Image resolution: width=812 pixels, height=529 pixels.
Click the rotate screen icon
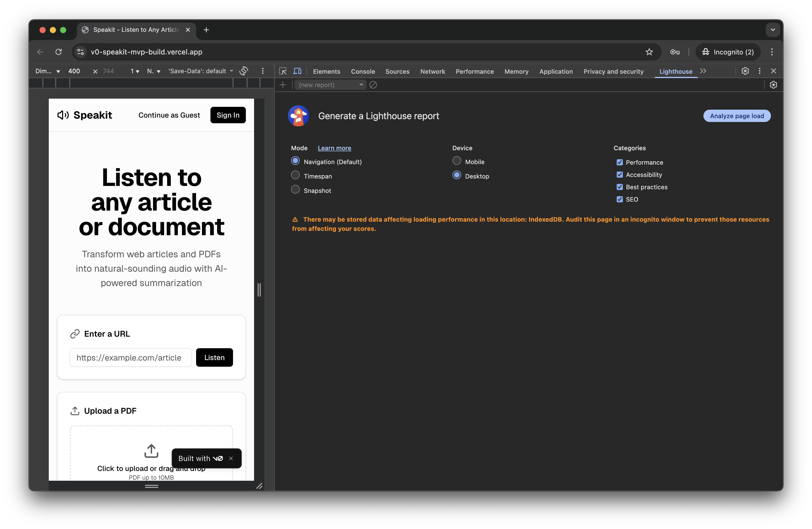tap(244, 71)
